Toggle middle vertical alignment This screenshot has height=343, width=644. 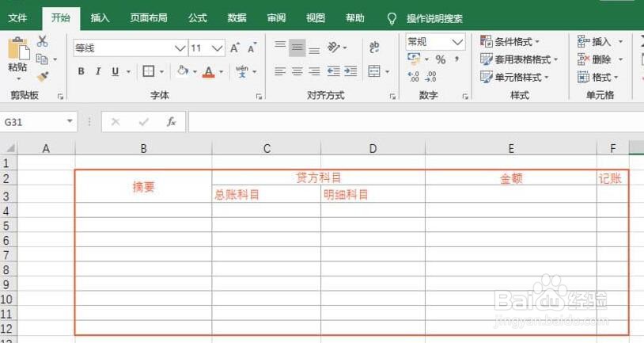coord(297,48)
